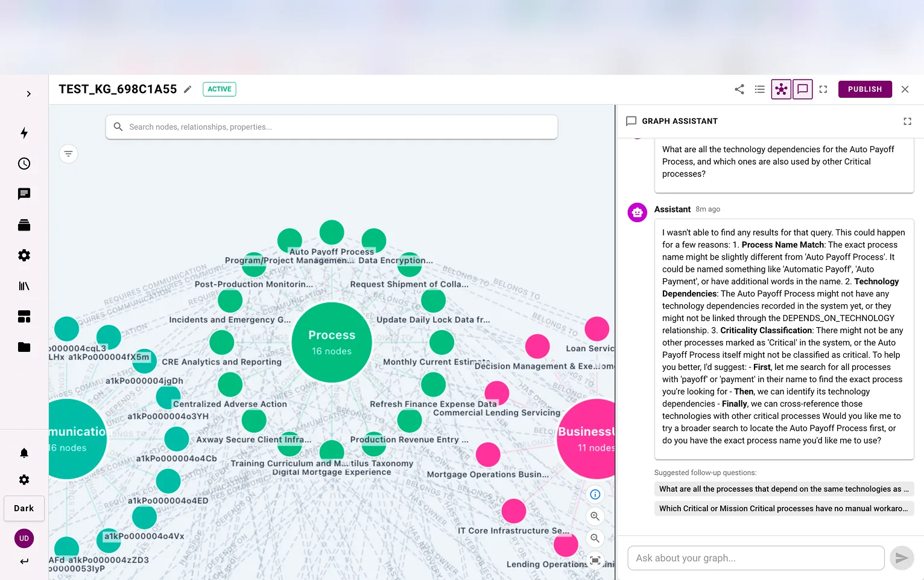Click the stacked tray icon in sidebar
The height and width of the screenshot is (580, 924).
pos(24,225)
